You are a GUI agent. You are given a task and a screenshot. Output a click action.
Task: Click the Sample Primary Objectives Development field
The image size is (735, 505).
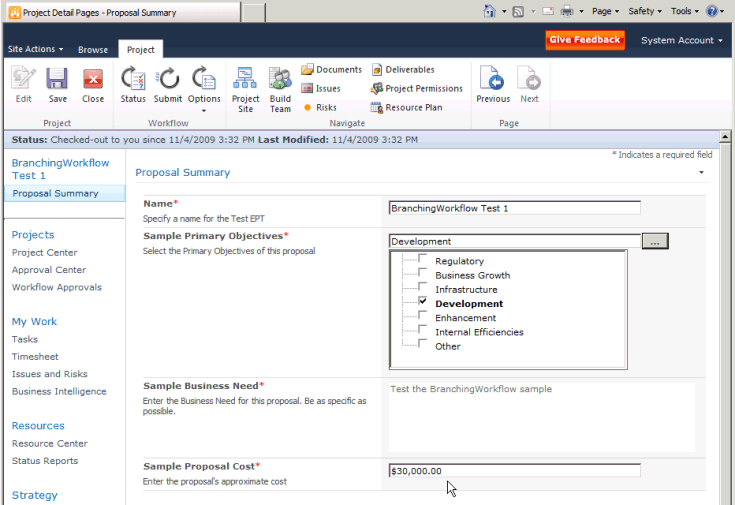pyautogui.click(x=515, y=241)
